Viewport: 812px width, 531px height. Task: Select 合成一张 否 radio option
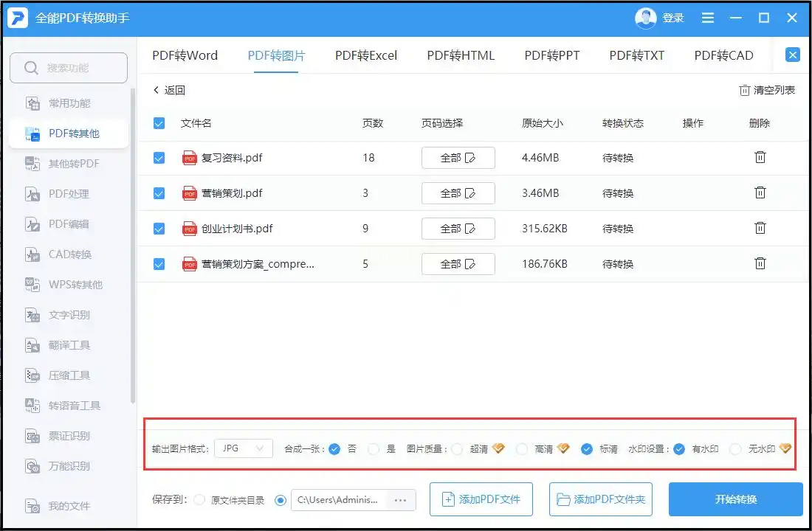pyautogui.click(x=334, y=448)
